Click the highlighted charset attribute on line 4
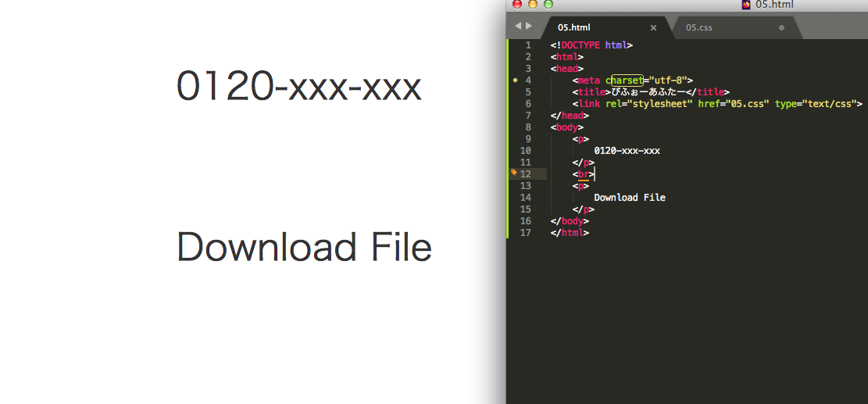This screenshot has width=868, height=404. (627, 80)
